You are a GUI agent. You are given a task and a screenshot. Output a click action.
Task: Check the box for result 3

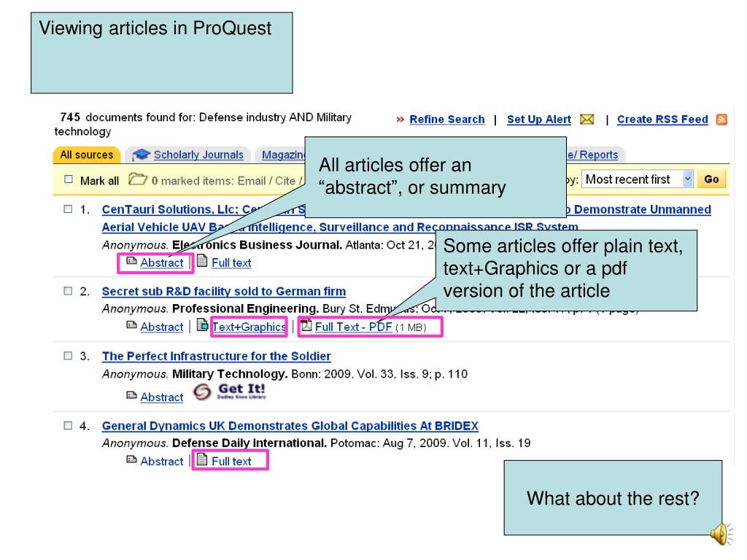[x=68, y=356]
